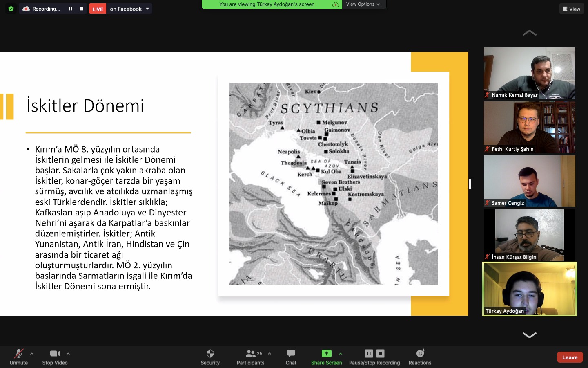Click the 'SCYTHIANS' label on the map
Screen dimensions: 588x368
(330, 108)
